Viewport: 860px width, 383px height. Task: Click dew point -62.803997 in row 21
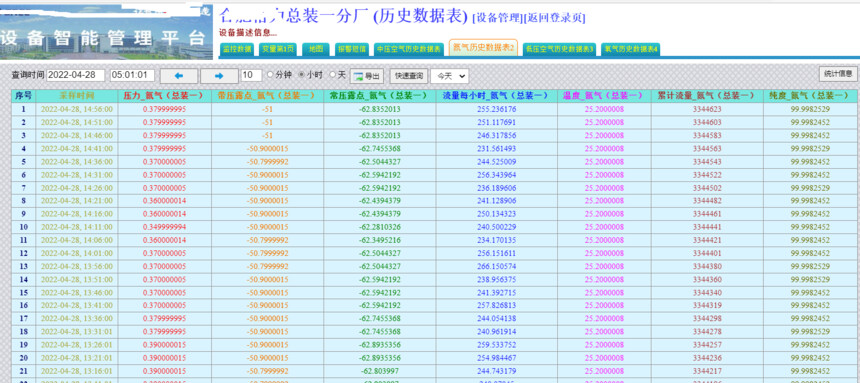[x=380, y=371]
